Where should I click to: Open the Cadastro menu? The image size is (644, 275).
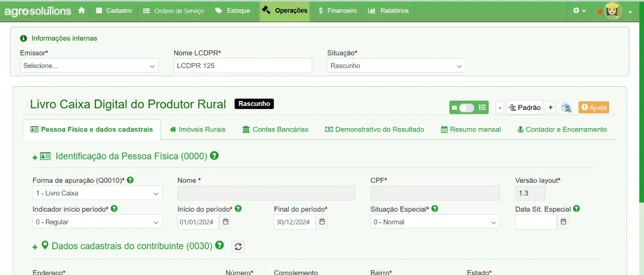114,11
